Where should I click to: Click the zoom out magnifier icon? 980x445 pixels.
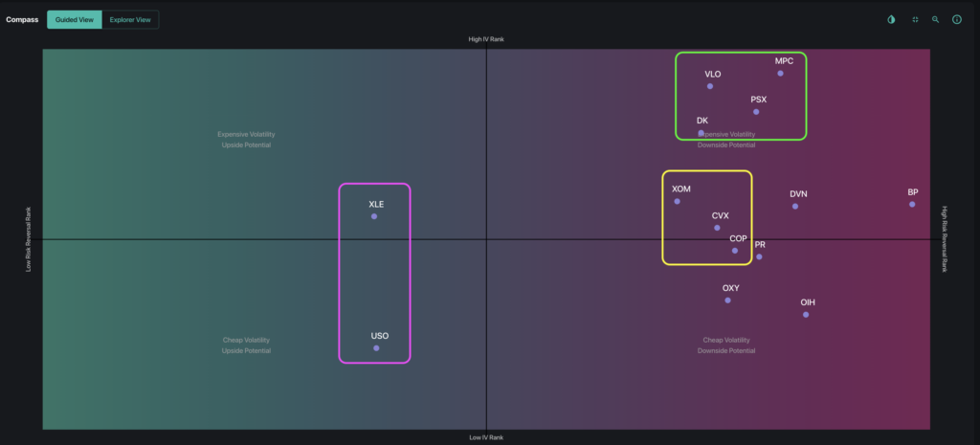click(936, 19)
